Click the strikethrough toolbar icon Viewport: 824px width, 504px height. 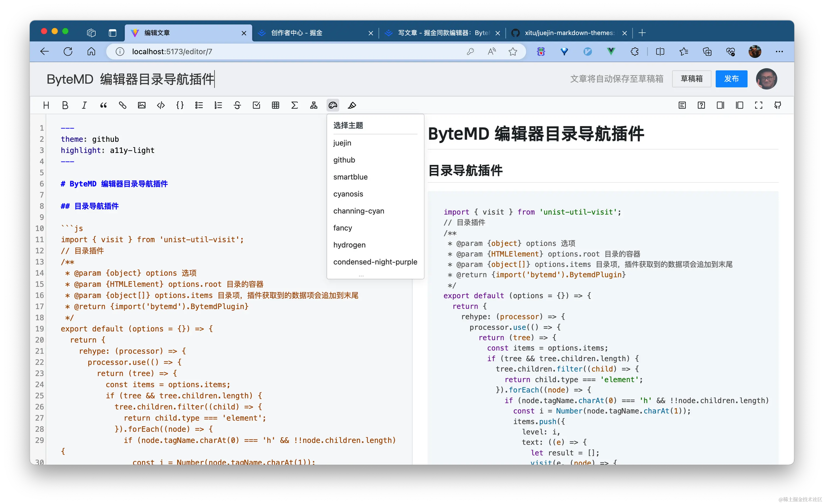[x=237, y=105]
